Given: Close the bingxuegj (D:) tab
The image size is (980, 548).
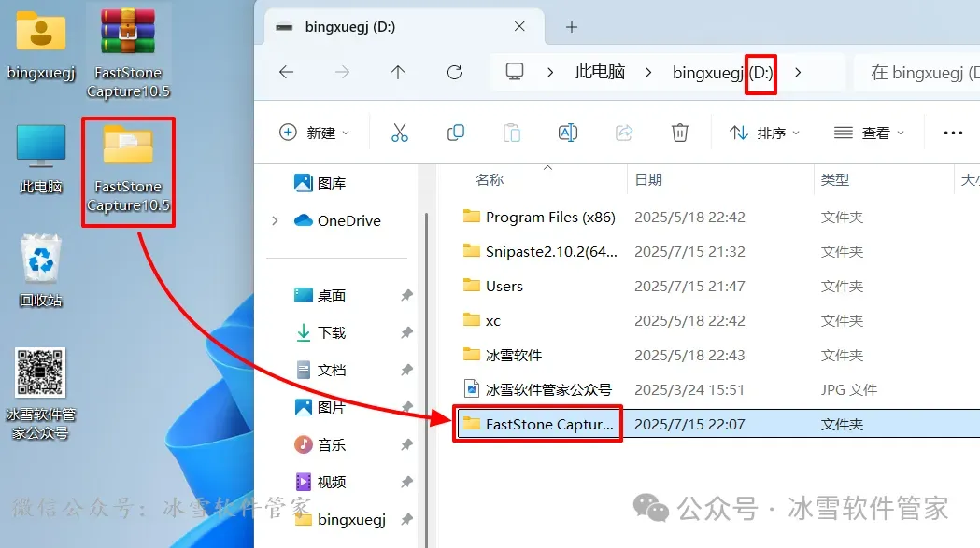Looking at the screenshot, I should pyautogui.click(x=519, y=26).
